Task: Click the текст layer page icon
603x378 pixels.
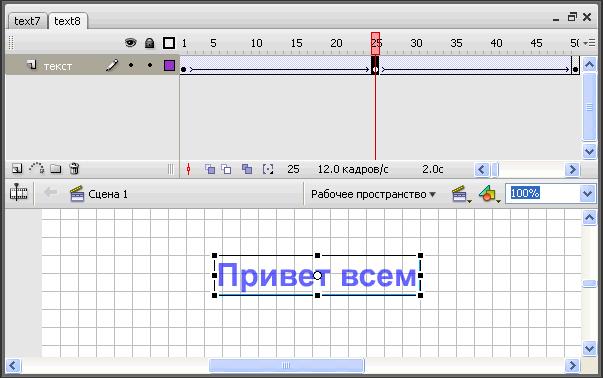Action: 32,65
